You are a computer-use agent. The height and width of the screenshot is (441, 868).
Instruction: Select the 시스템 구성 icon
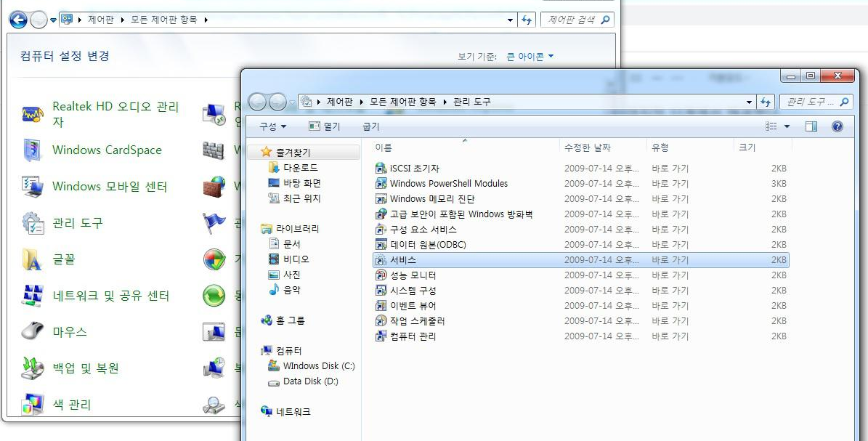coord(381,291)
